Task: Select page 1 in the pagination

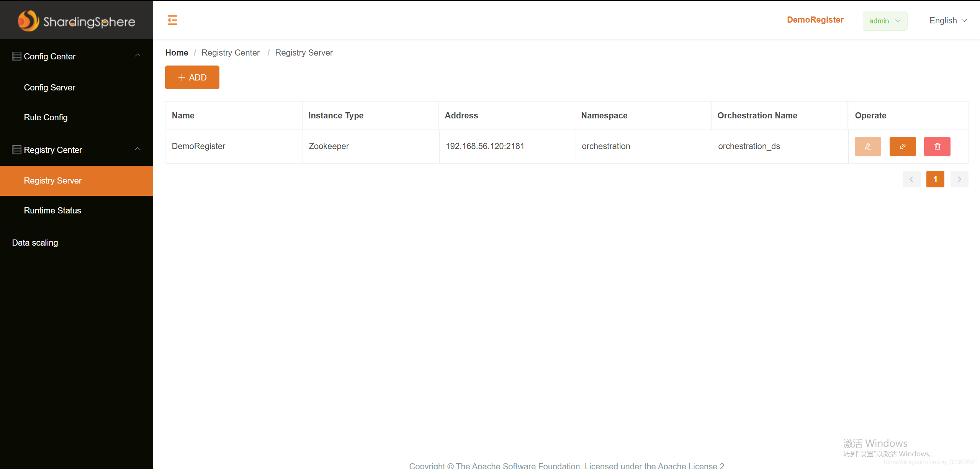Action: coord(935,179)
